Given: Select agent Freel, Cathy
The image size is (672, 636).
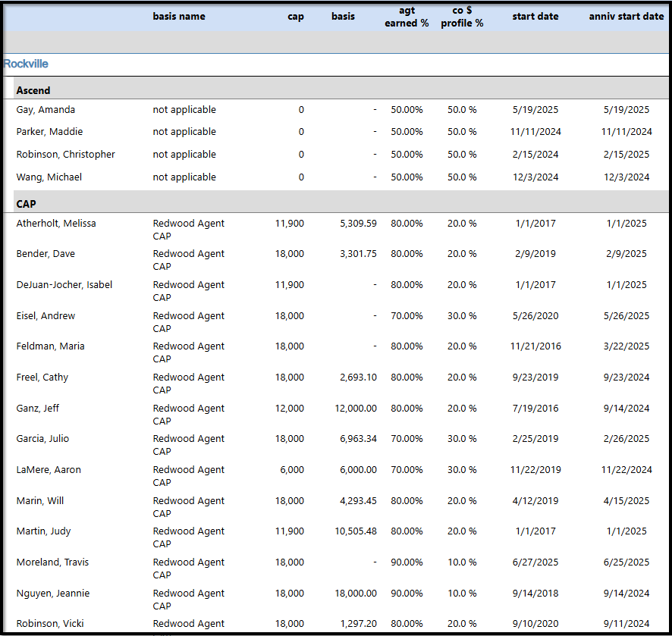Looking at the screenshot, I should pos(42,378).
